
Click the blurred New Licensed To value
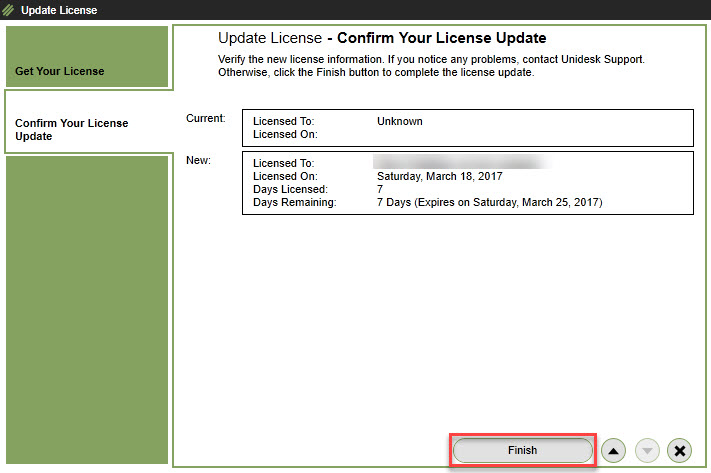(x=462, y=162)
